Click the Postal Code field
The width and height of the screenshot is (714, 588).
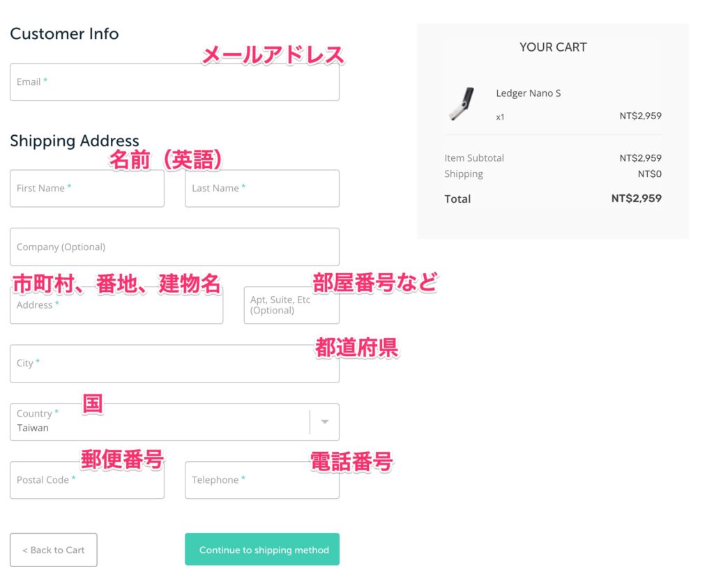(x=86, y=479)
